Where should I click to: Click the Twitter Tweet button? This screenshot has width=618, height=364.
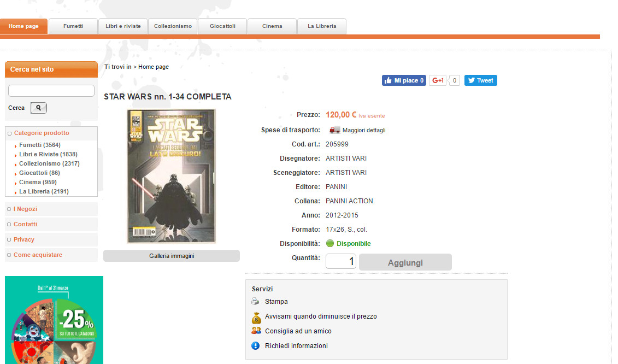tap(480, 80)
